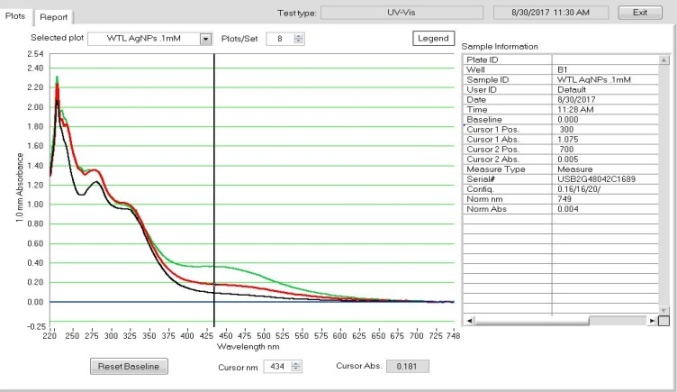Switch to the Plots tab
The width and height of the screenshot is (677, 392).
point(16,16)
